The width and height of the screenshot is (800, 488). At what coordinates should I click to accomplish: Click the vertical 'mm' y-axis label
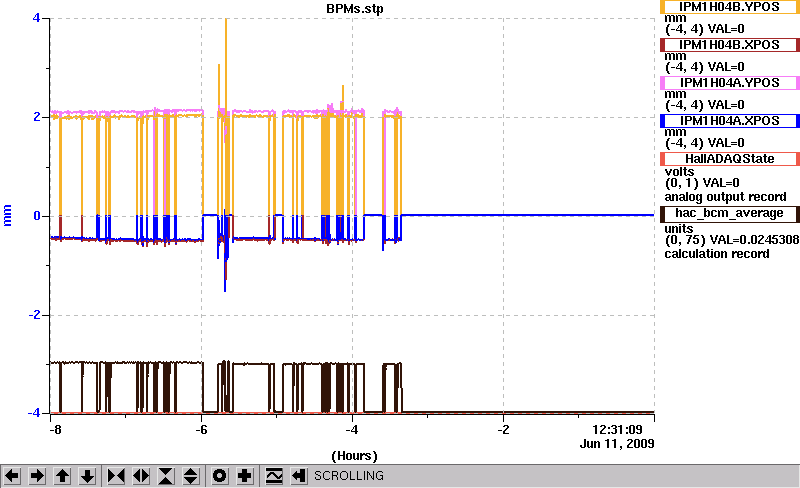tap(7, 215)
